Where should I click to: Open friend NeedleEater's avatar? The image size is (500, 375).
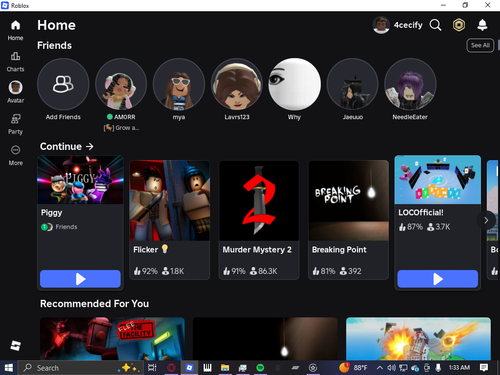[x=410, y=84]
